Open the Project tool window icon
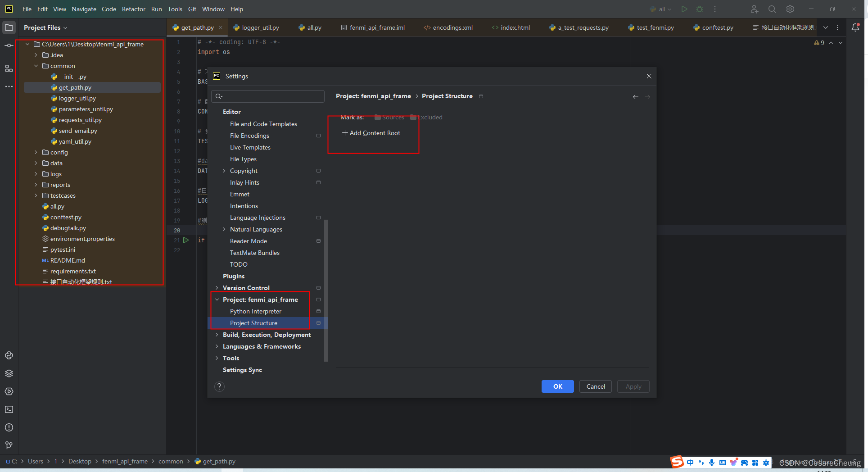Viewport: 868px width, 472px height. (9, 27)
